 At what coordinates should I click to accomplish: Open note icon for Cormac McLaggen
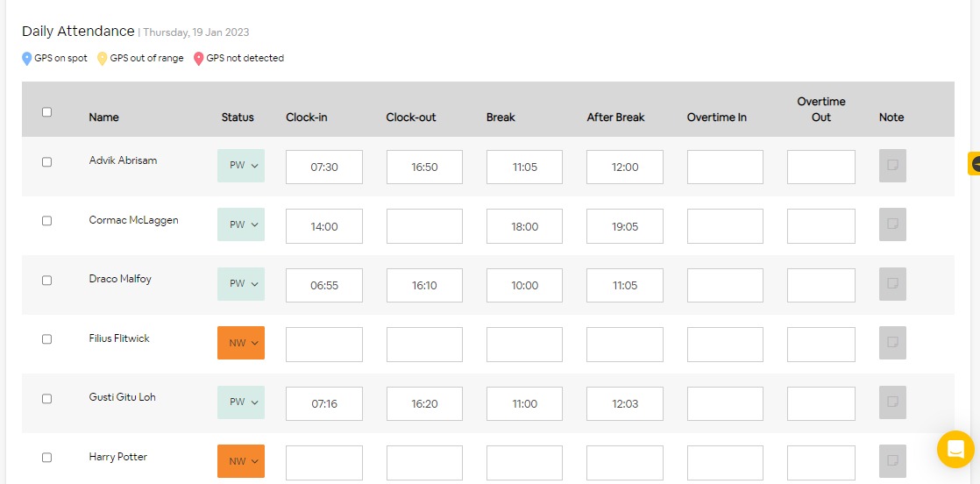[x=892, y=224]
